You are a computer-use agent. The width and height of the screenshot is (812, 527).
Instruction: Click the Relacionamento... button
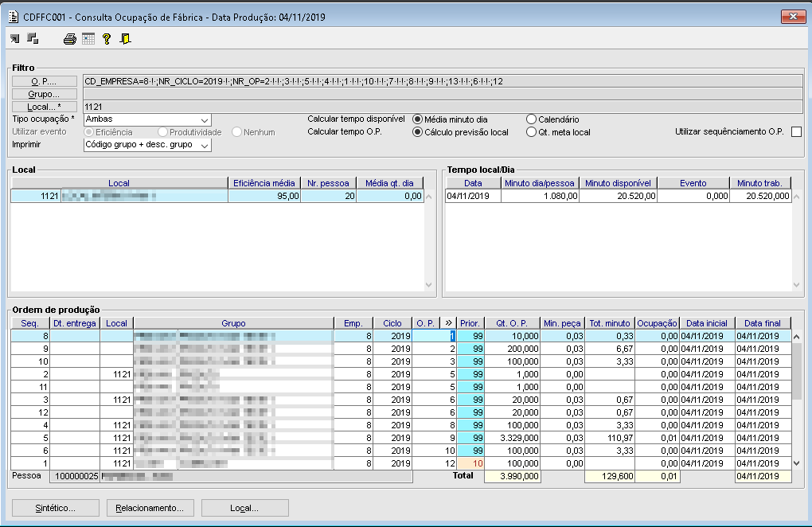point(150,508)
